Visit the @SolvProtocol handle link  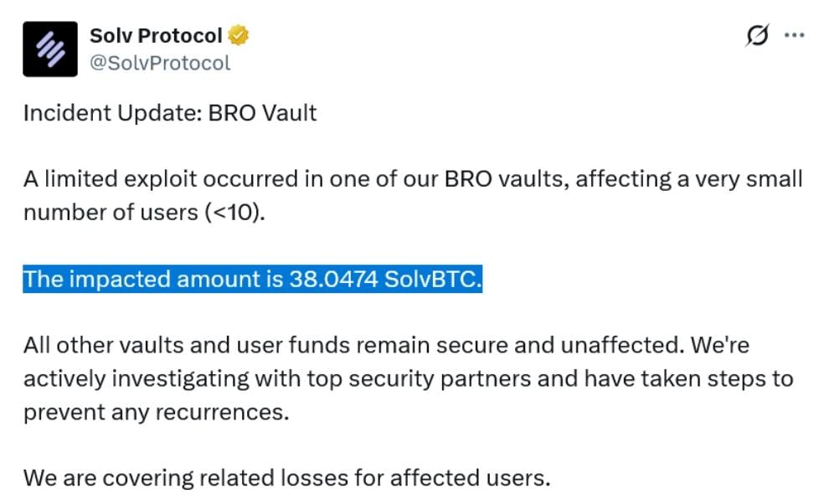(x=160, y=63)
